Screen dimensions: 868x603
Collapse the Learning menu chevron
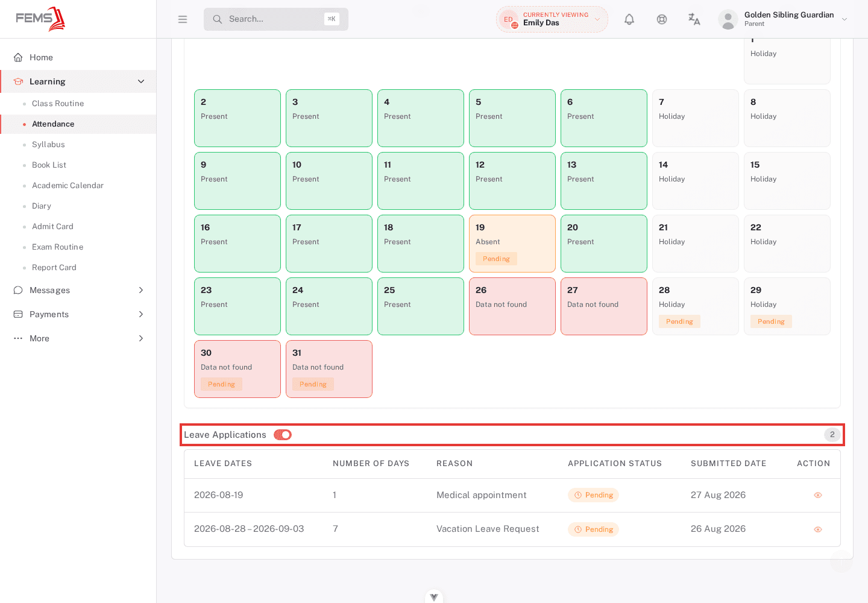(141, 81)
